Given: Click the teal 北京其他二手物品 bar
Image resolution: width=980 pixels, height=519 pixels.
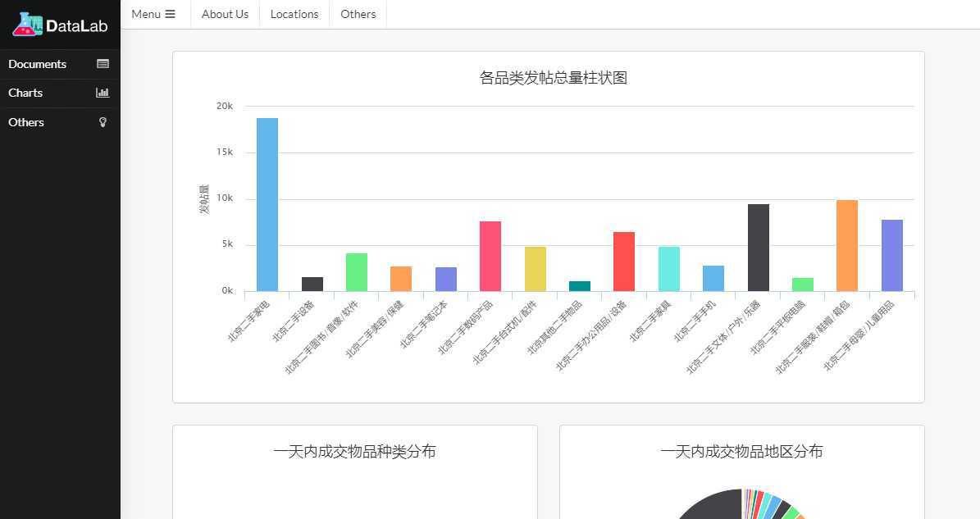Looking at the screenshot, I should pos(580,286).
